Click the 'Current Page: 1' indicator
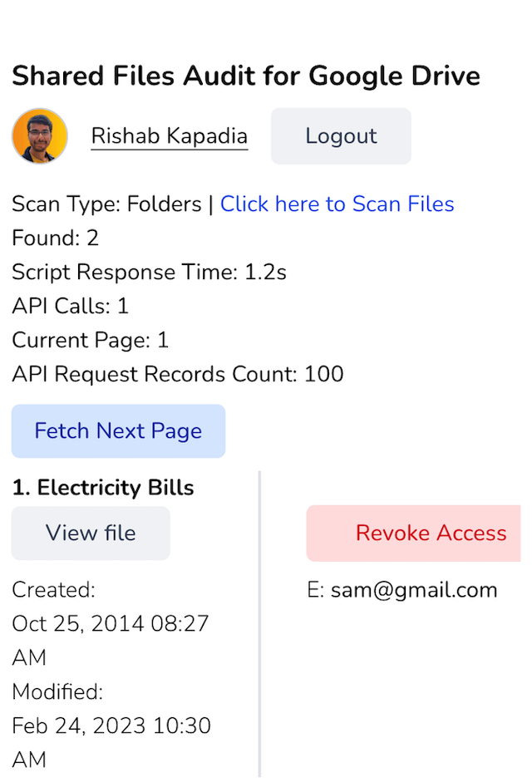The image size is (532, 782). (x=90, y=341)
